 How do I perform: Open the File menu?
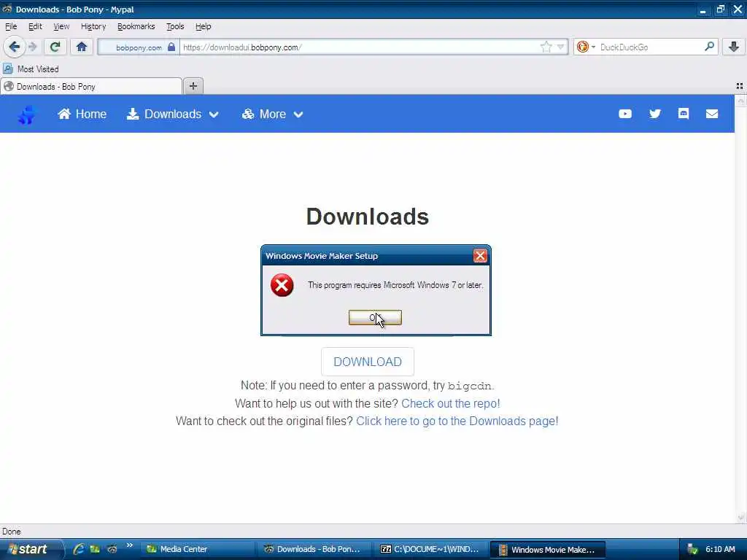[x=11, y=27]
